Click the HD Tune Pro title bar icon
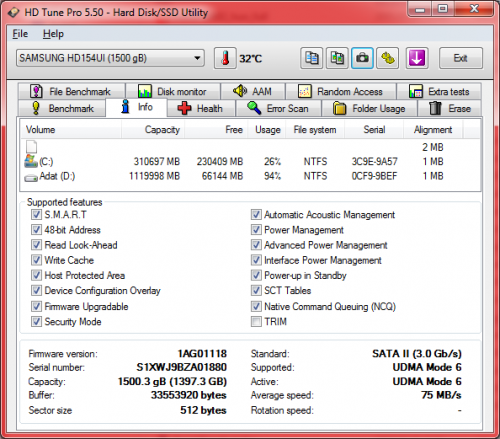 pyautogui.click(x=14, y=13)
